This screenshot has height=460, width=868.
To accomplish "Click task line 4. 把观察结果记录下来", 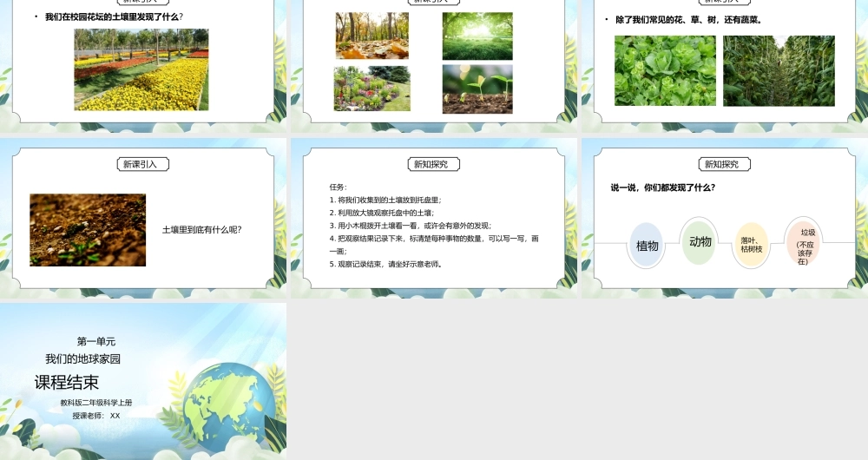I will coord(434,245).
